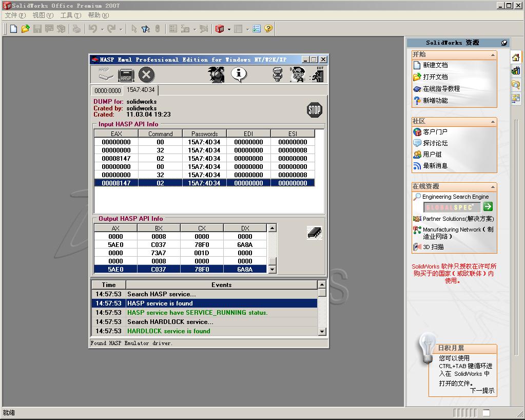The image size is (525, 420).
Task: Click the GlobalSpec search input field
Action: point(452,207)
